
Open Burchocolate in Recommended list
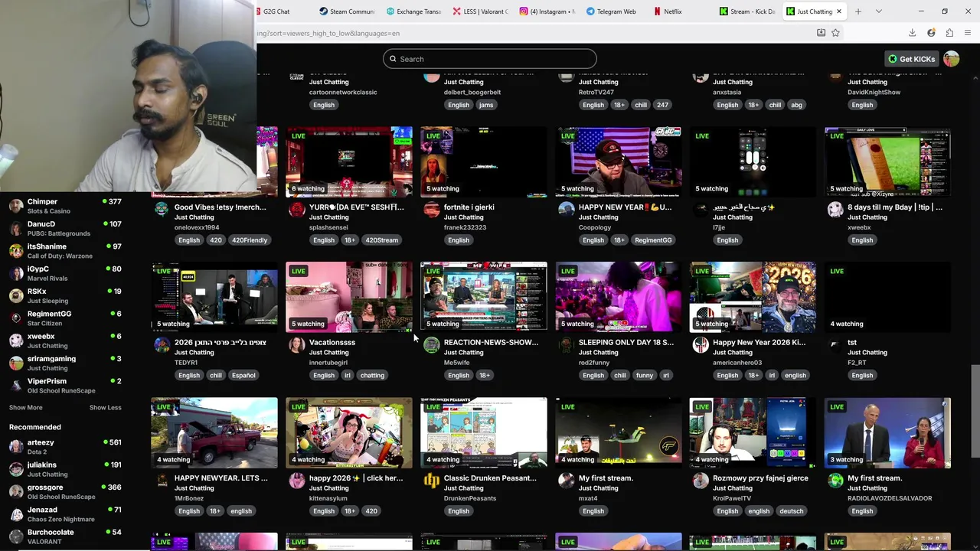coord(65,536)
